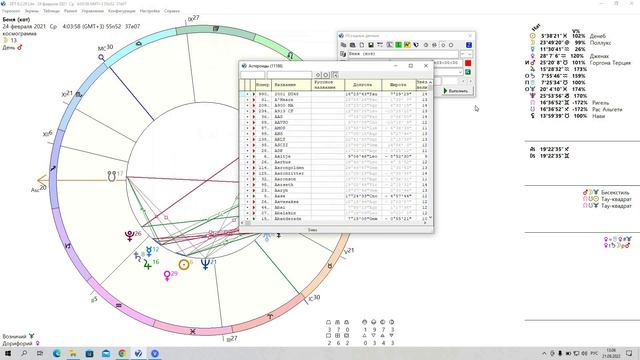Image resolution: width=640 pixels, height=360 pixels.
Task: Open the Экраны menu
Action: (x=31, y=11)
